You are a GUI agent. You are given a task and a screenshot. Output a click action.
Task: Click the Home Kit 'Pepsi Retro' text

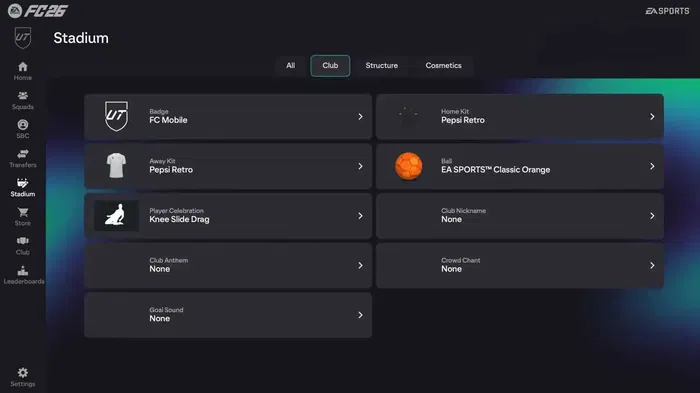463,120
